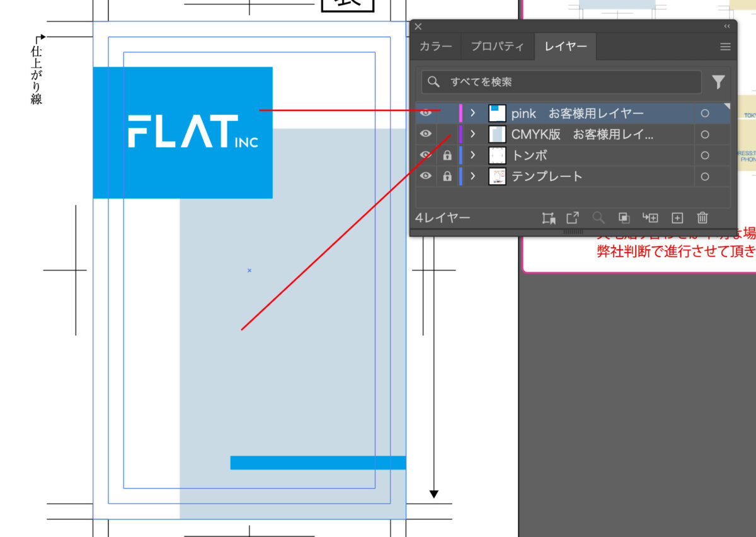Click the Delete Selection trash icon
Image resolution: width=756 pixels, height=537 pixels.
click(x=702, y=218)
